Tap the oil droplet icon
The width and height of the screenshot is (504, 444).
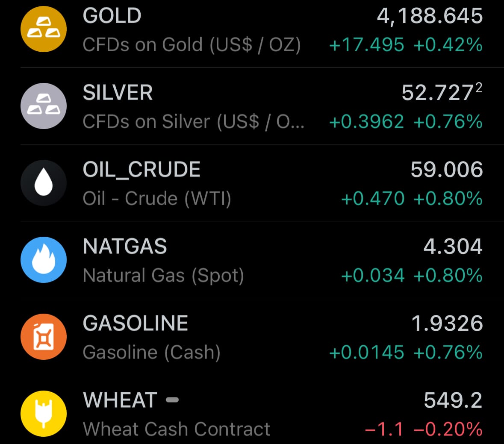[44, 183]
